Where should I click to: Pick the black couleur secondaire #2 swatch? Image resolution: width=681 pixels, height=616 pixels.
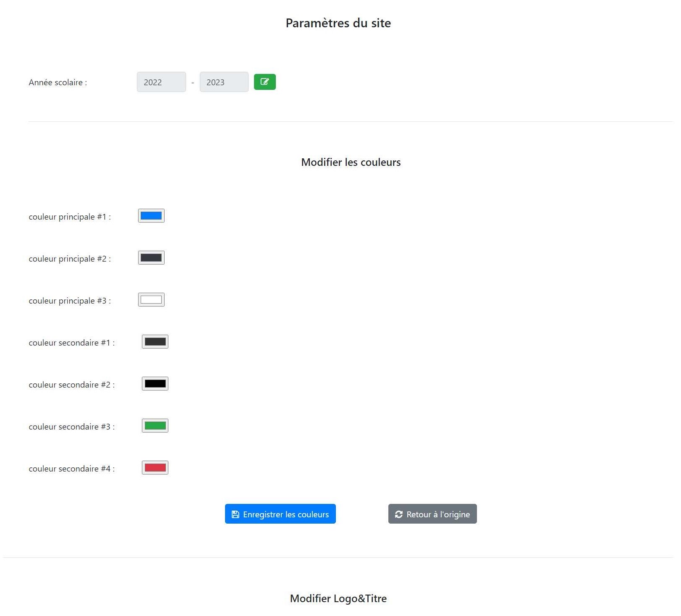click(x=155, y=384)
